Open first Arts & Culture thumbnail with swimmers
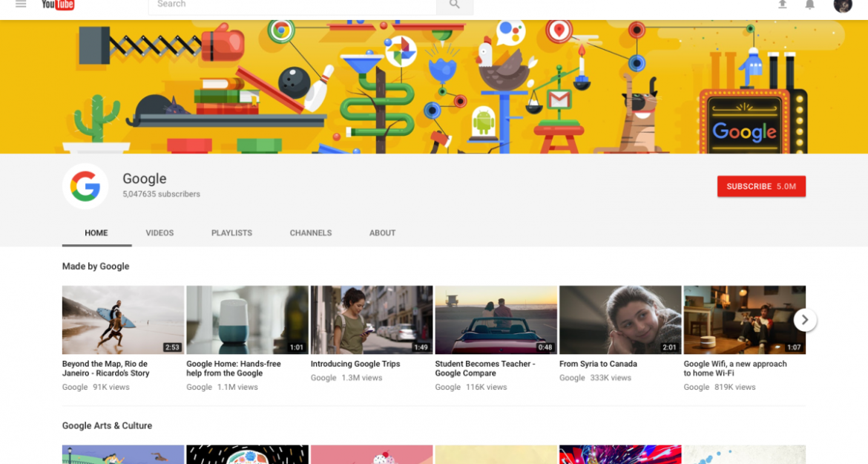The height and width of the screenshot is (464, 868). pos(123,454)
